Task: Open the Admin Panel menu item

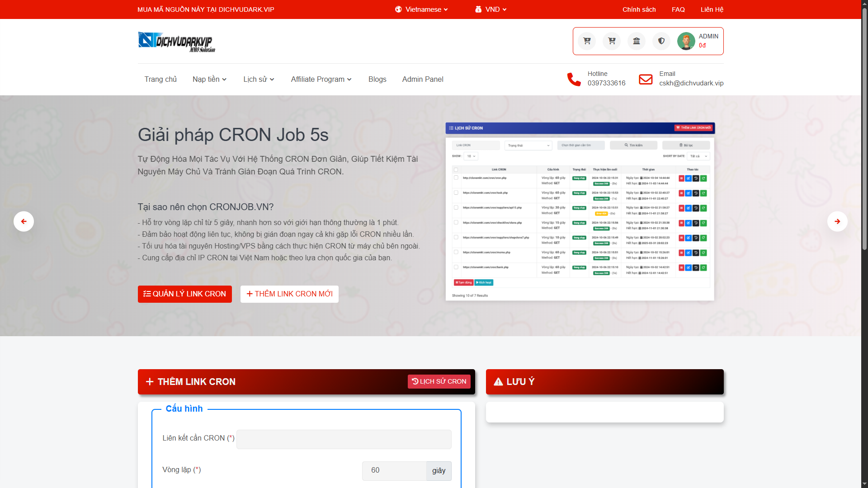Action: click(x=422, y=80)
